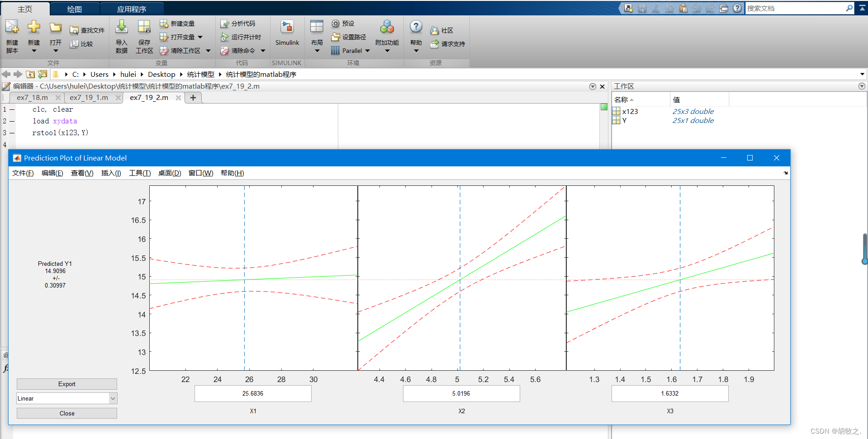Launch Simulink from the toolstrip
868x439 pixels.
pos(287,33)
